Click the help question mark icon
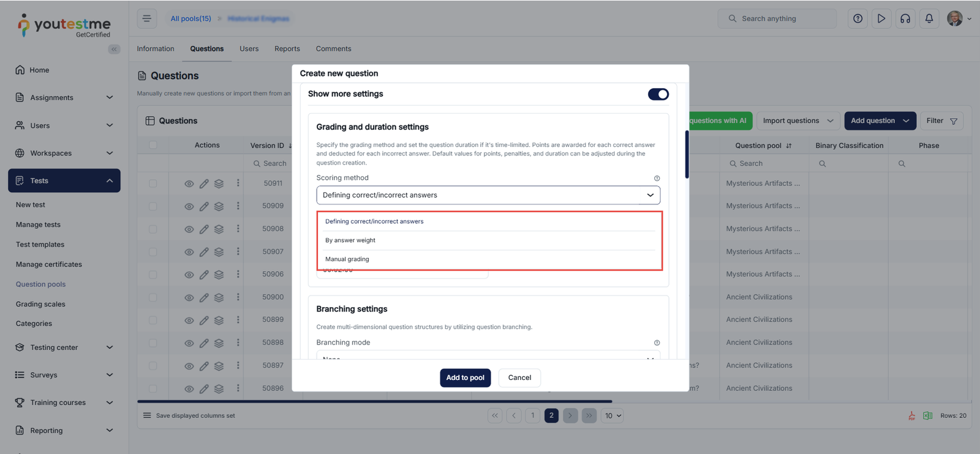The image size is (980, 454). coord(858,18)
